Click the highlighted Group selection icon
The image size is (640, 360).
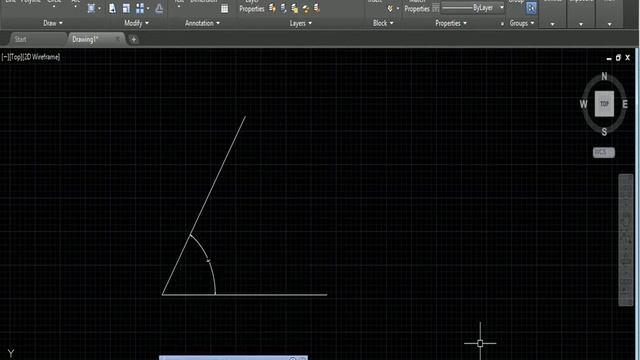(x=531, y=8)
